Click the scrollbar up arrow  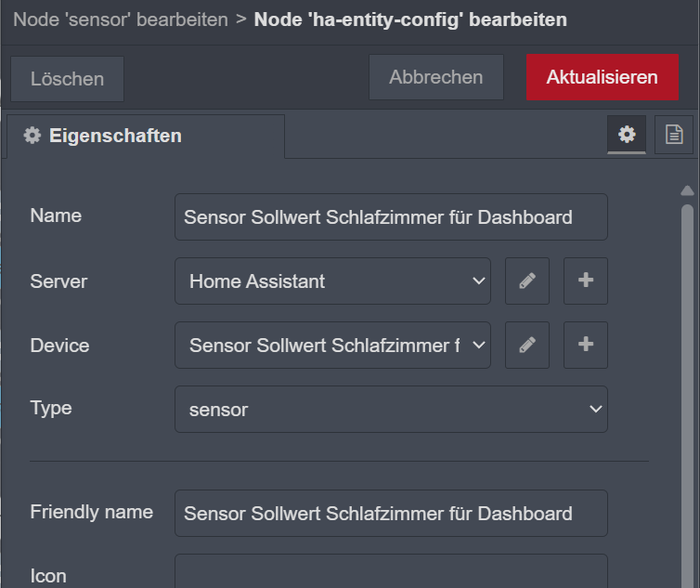click(x=687, y=191)
